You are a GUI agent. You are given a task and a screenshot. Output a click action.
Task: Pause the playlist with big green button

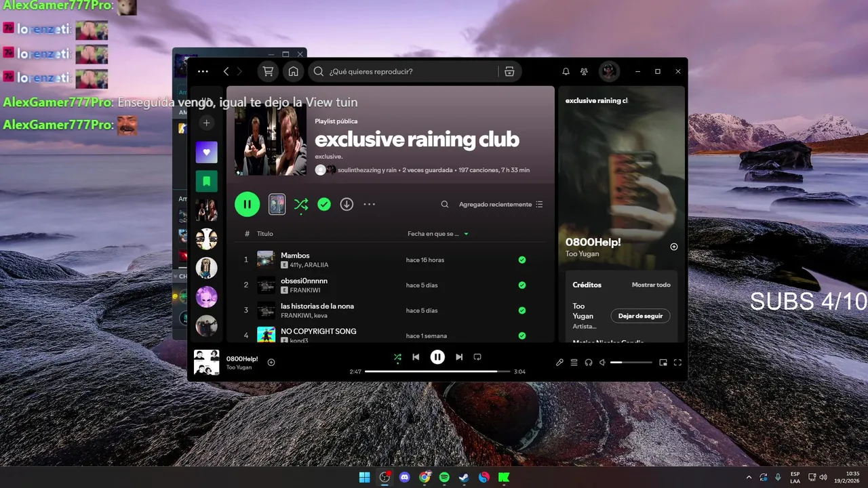coord(248,204)
